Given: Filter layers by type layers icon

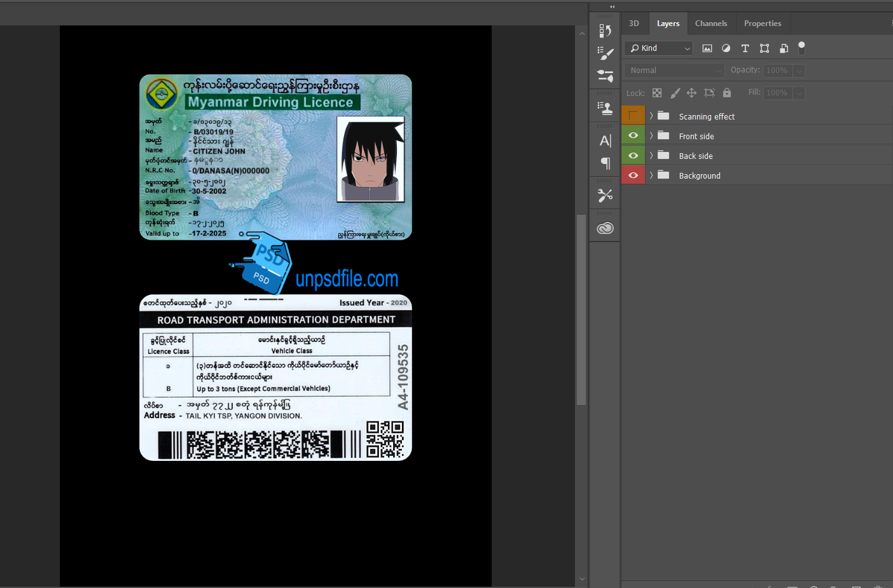Looking at the screenshot, I should pyautogui.click(x=745, y=48).
